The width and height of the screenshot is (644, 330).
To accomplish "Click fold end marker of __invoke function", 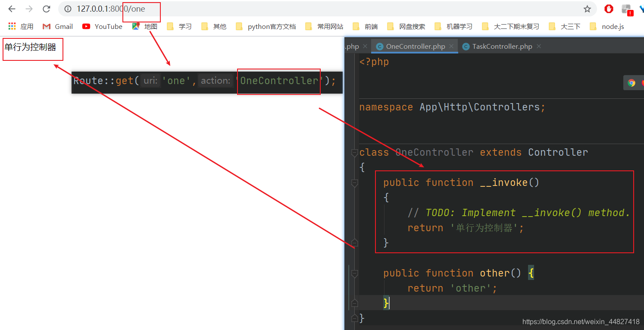I will click(x=354, y=242).
